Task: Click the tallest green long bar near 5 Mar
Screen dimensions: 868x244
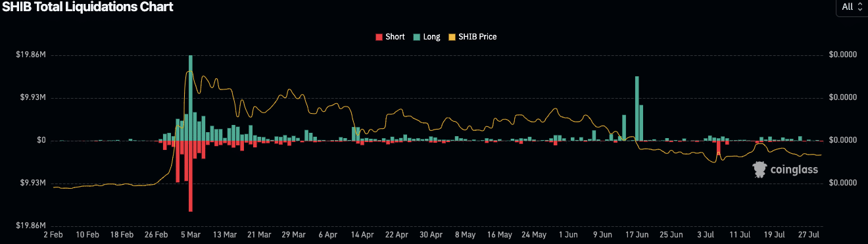Action: pos(191,97)
